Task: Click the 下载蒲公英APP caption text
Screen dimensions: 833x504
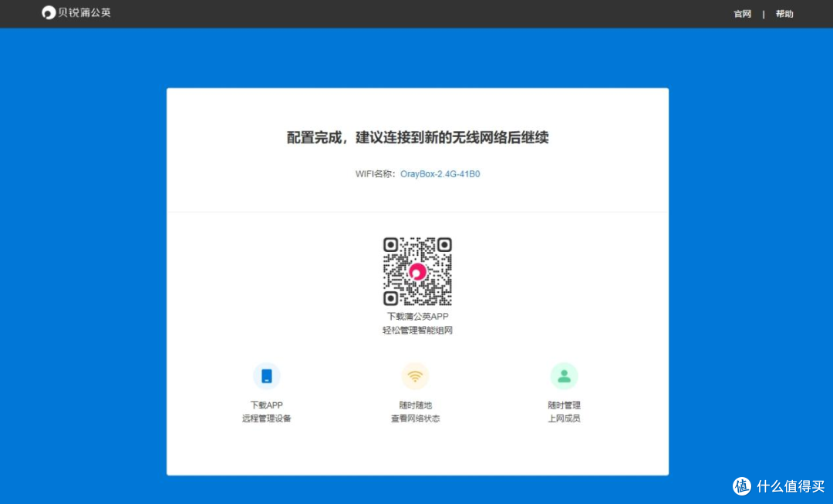Action: coord(417,317)
